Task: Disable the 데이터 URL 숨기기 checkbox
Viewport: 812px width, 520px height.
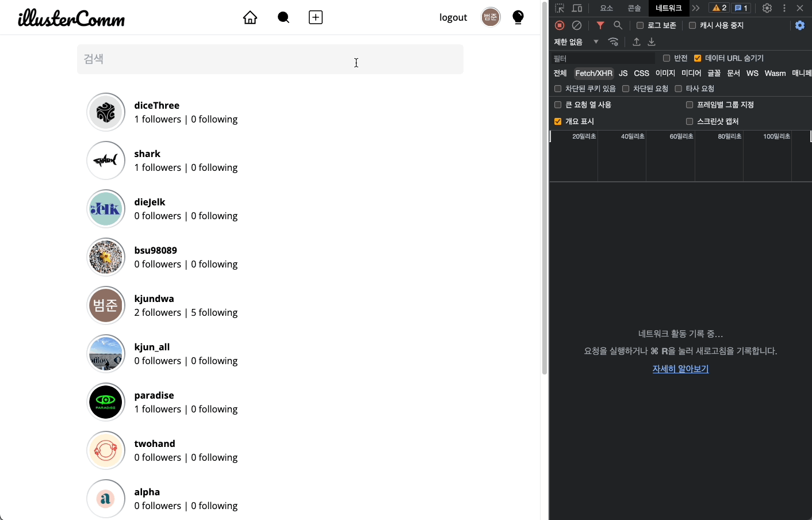Action: coord(698,58)
